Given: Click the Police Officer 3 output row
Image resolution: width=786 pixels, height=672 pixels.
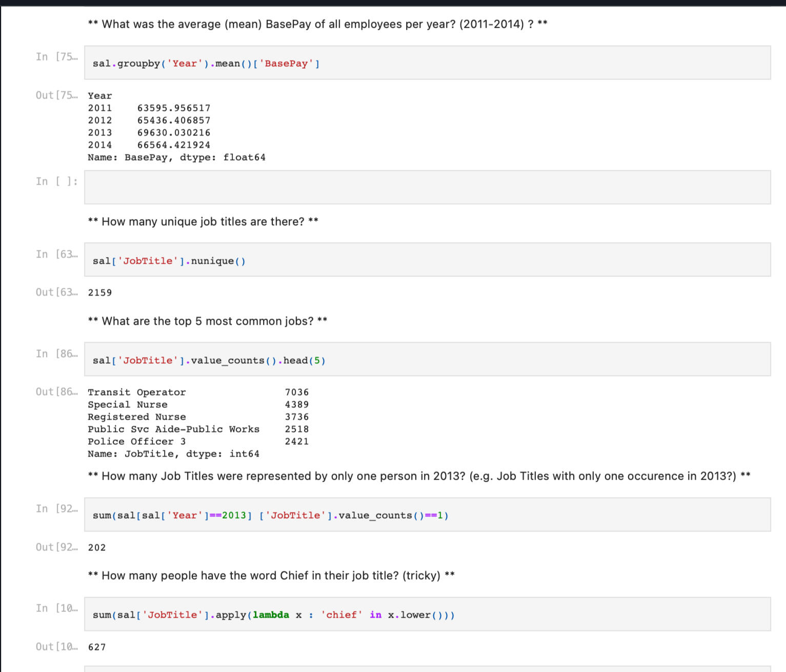Looking at the screenshot, I should [198, 442].
